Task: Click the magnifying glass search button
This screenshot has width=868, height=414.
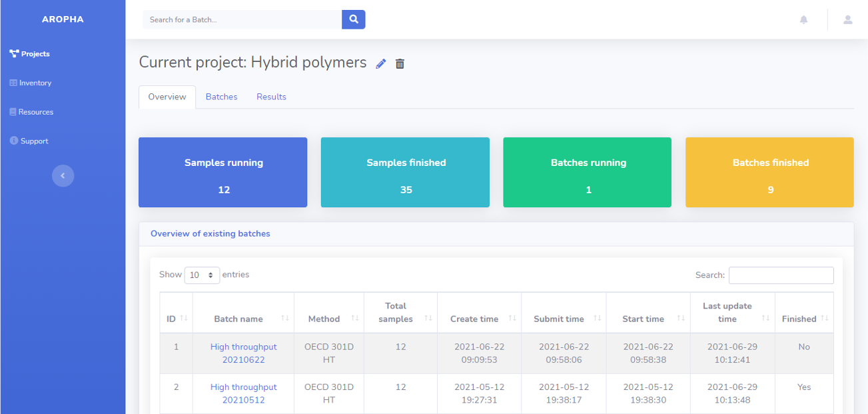Action: tap(354, 19)
